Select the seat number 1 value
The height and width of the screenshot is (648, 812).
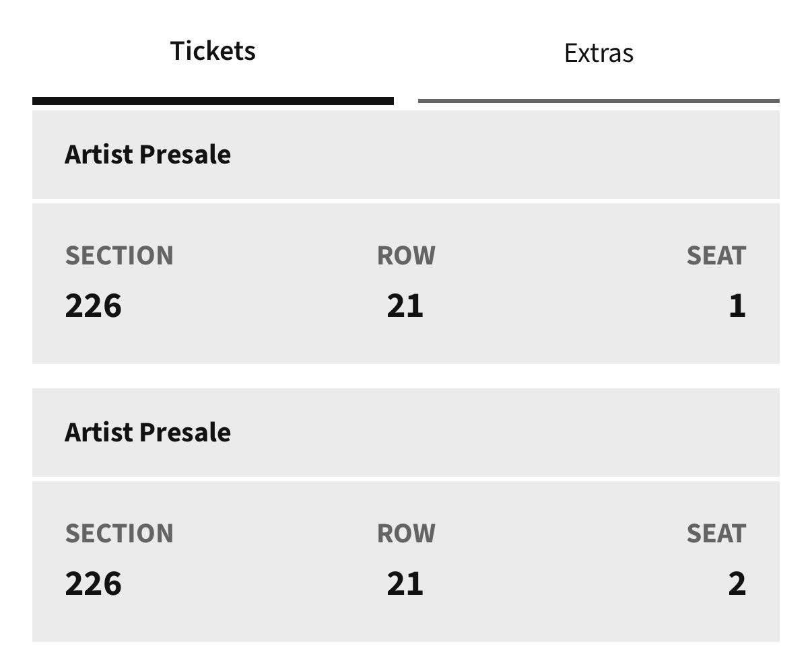point(737,305)
